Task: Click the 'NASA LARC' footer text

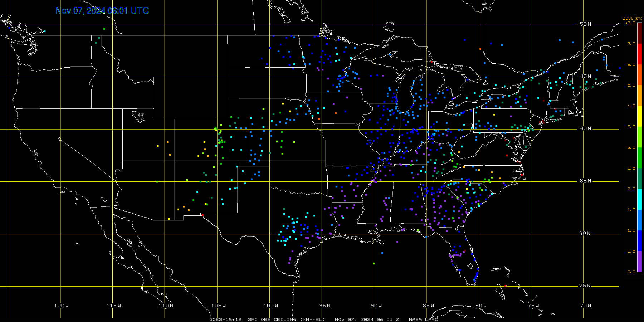Action: point(423,319)
